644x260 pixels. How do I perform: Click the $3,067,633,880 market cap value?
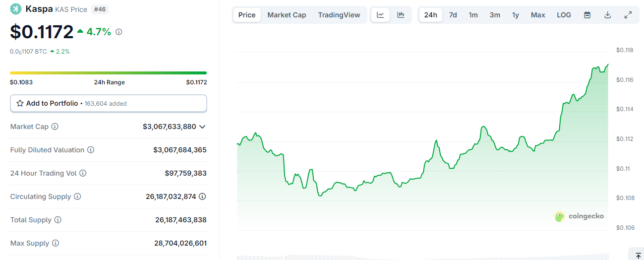pos(170,127)
